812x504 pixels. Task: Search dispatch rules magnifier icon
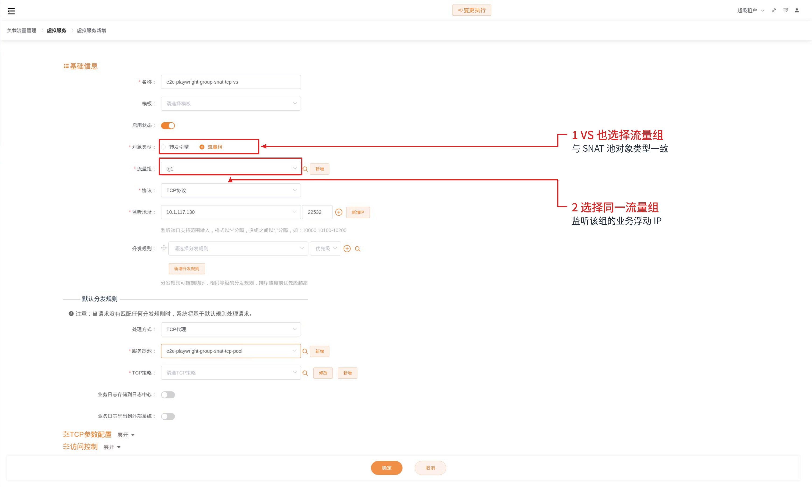coord(358,249)
